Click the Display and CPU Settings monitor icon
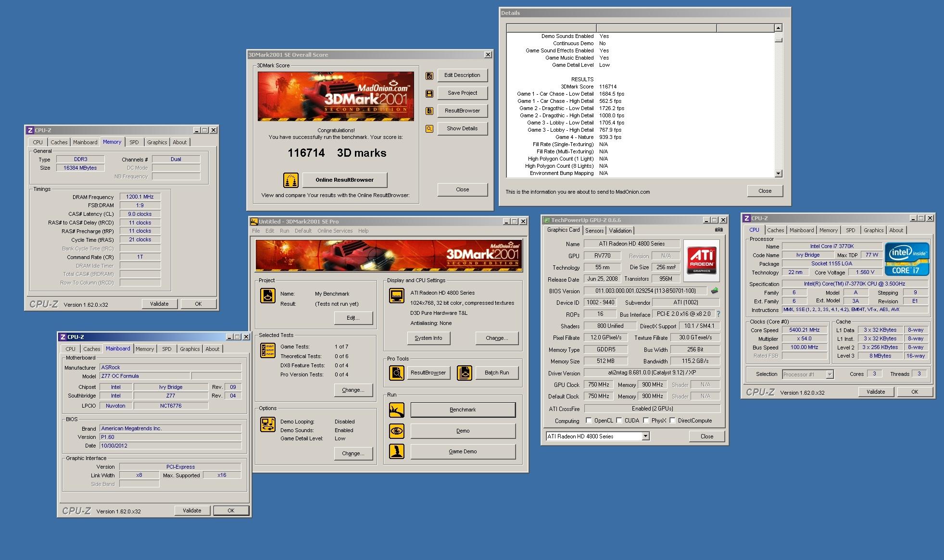 [397, 296]
